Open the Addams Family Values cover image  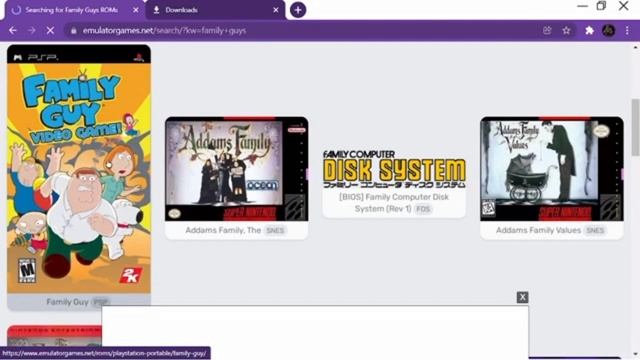[x=552, y=169]
